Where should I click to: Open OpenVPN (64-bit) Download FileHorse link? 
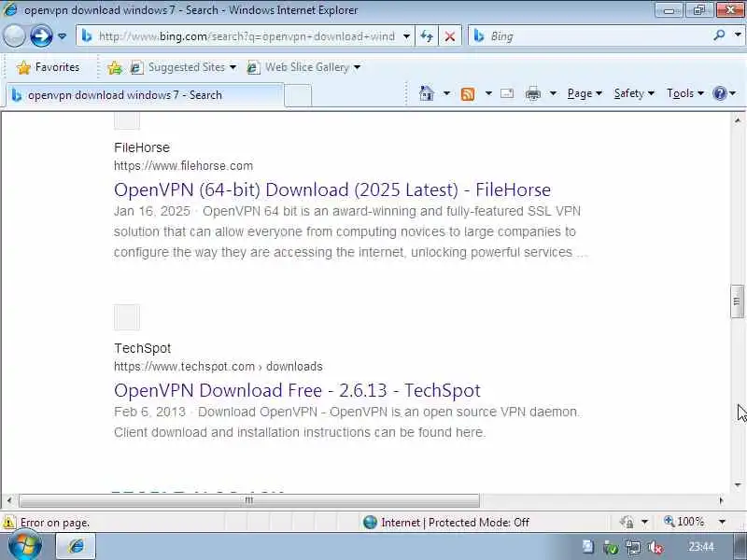tap(332, 189)
